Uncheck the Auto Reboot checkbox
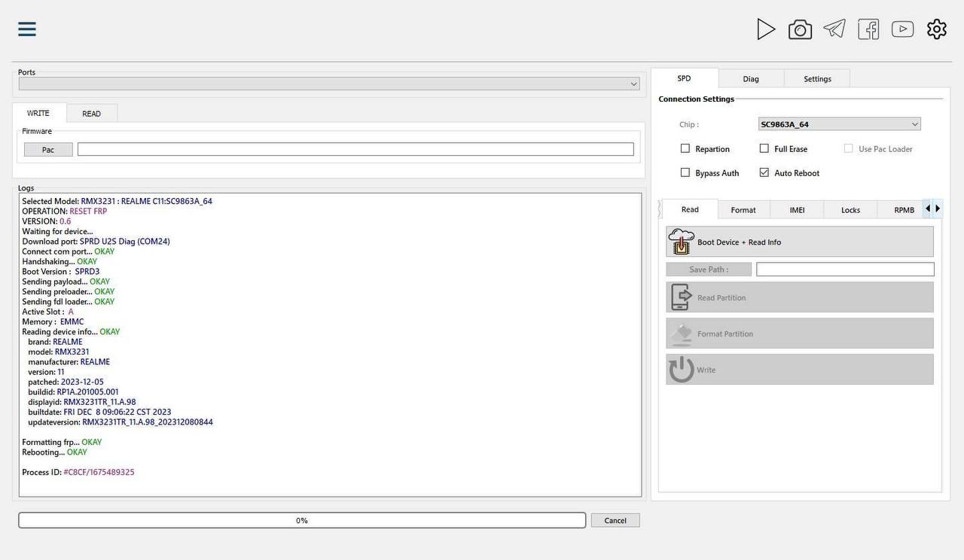 (x=764, y=172)
